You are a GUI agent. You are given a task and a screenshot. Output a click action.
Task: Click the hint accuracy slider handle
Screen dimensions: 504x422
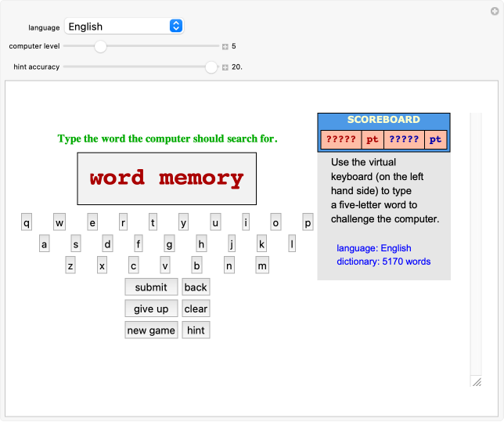click(211, 67)
